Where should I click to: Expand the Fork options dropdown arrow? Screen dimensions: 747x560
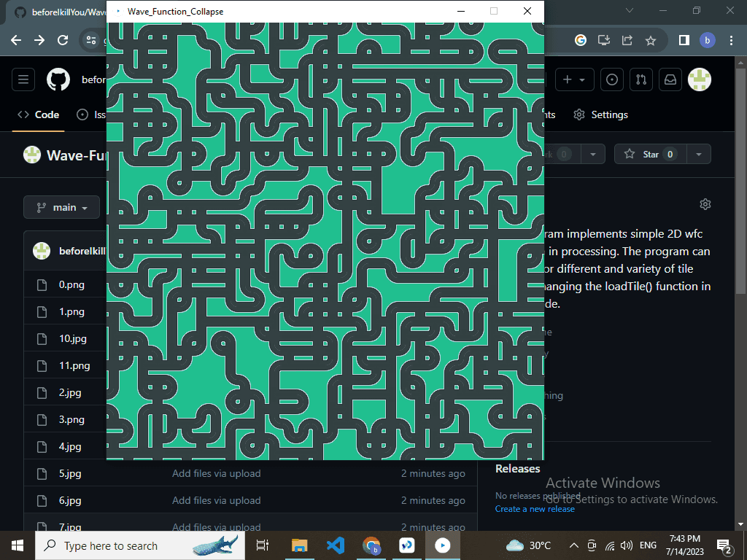(x=594, y=154)
